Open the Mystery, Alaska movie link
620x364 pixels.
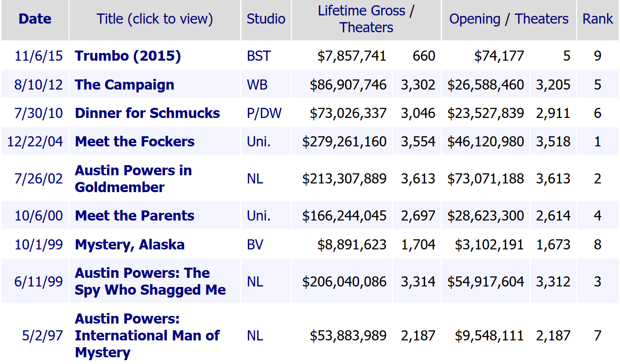coord(130,245)
